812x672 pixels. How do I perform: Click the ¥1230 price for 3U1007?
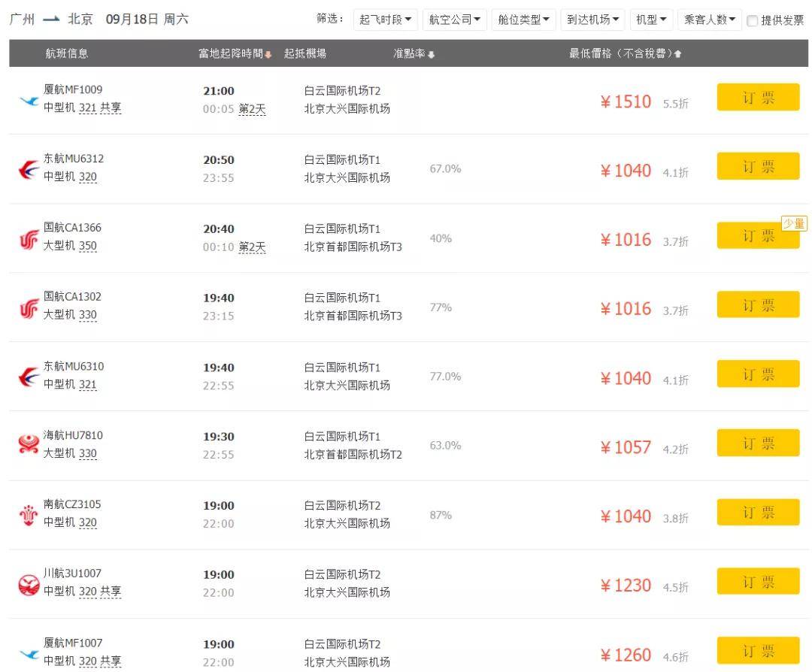[x=626, y=586]
